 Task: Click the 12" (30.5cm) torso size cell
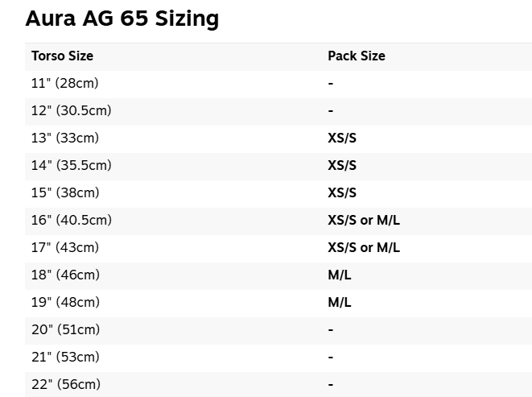pyautogui.click(x=71, y=110)
